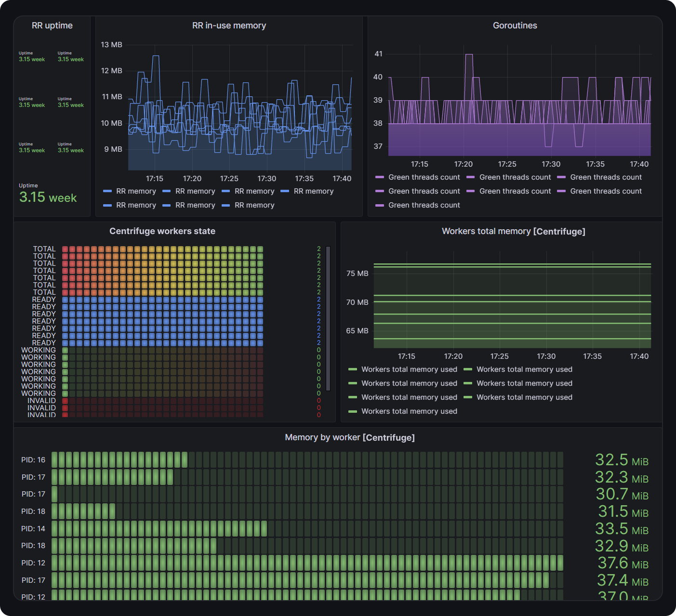Click the large 3.15 week uptime stat

(48, 197)
